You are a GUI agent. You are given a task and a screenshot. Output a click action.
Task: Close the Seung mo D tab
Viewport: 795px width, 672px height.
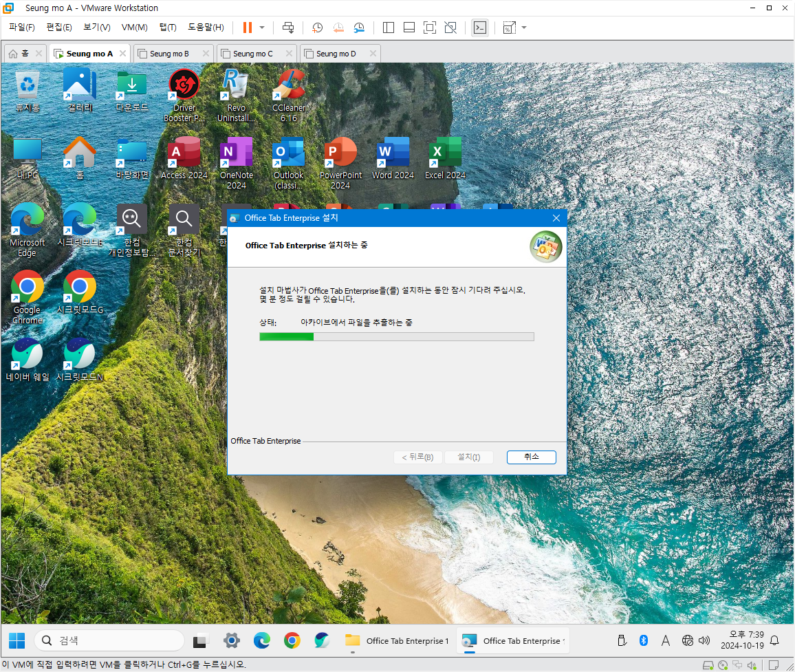click(x=373, y=53)
